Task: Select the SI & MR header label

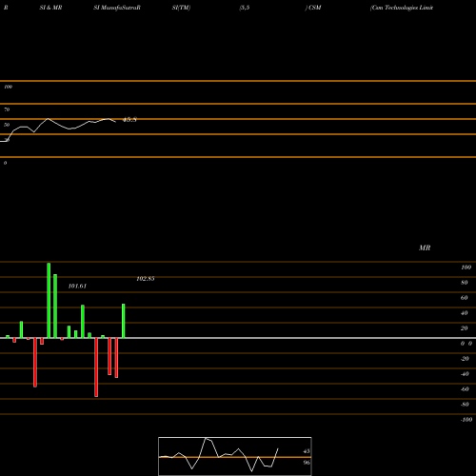Action: point(50,8)
